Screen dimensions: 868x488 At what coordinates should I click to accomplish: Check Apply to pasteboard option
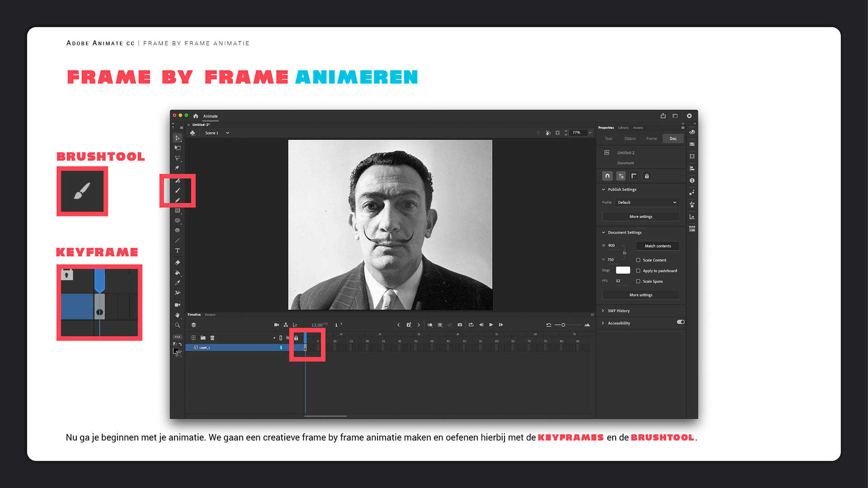638,271
